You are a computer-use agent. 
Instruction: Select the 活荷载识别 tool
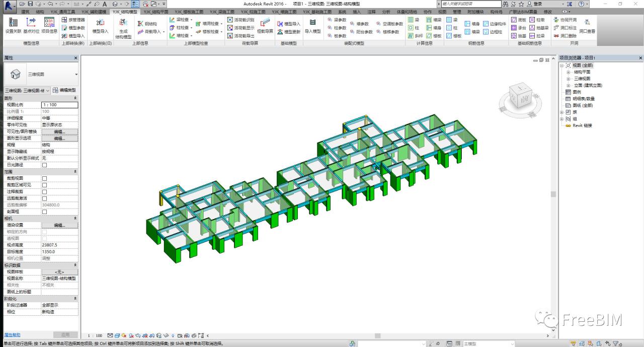[242, 20]
